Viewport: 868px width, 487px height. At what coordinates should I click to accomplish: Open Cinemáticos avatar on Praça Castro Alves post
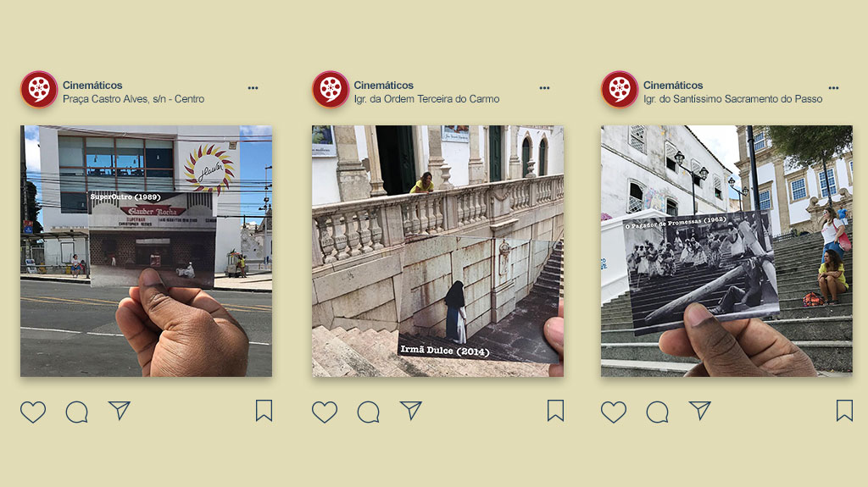pos(39,89)
